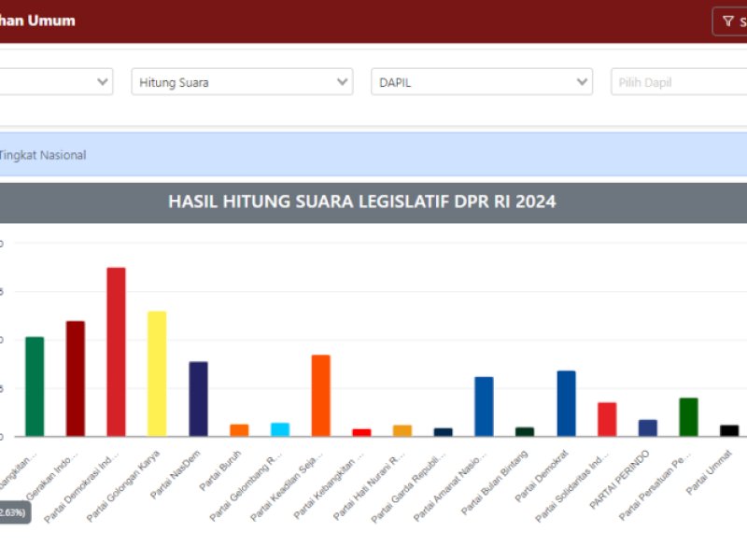Click the green Partai Persatuan Pembangunan bar
Viewport: 747px width, 560px height.
click(688, 417)
